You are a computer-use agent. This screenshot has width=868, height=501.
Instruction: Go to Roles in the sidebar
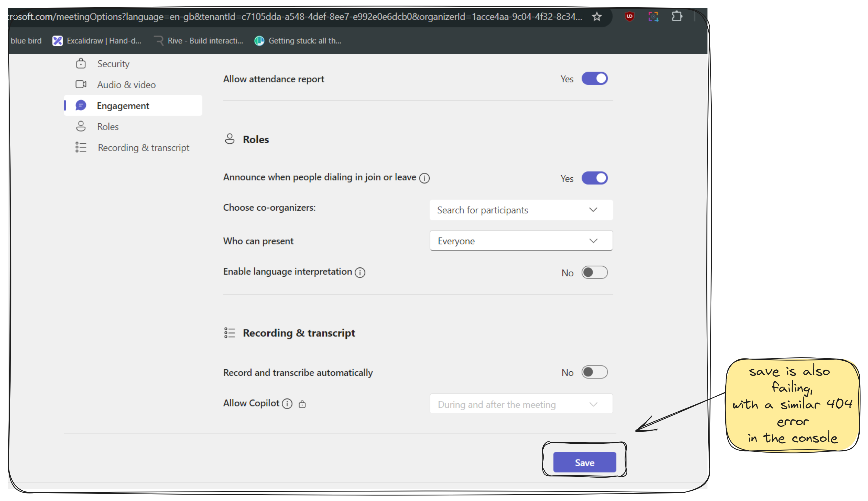point(133,127)
